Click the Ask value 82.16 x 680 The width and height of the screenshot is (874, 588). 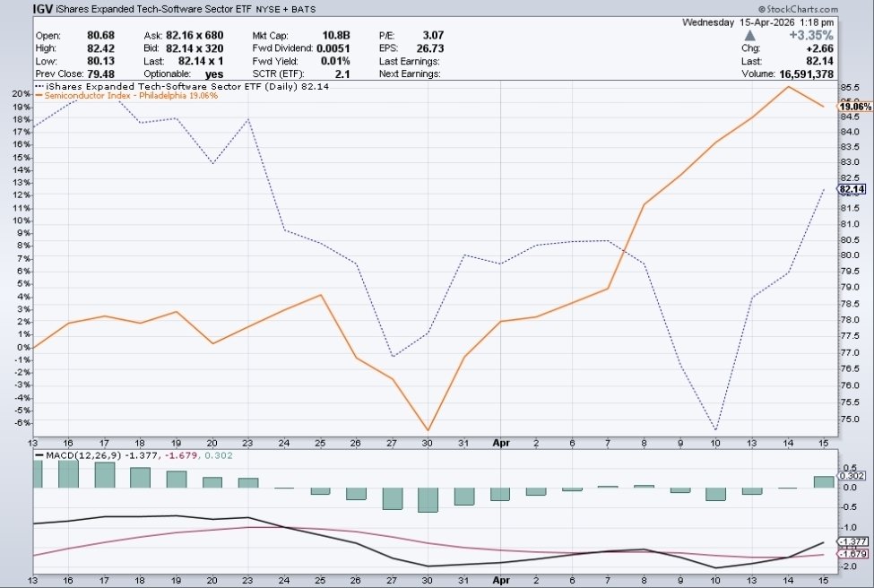(x=195, y=35)
